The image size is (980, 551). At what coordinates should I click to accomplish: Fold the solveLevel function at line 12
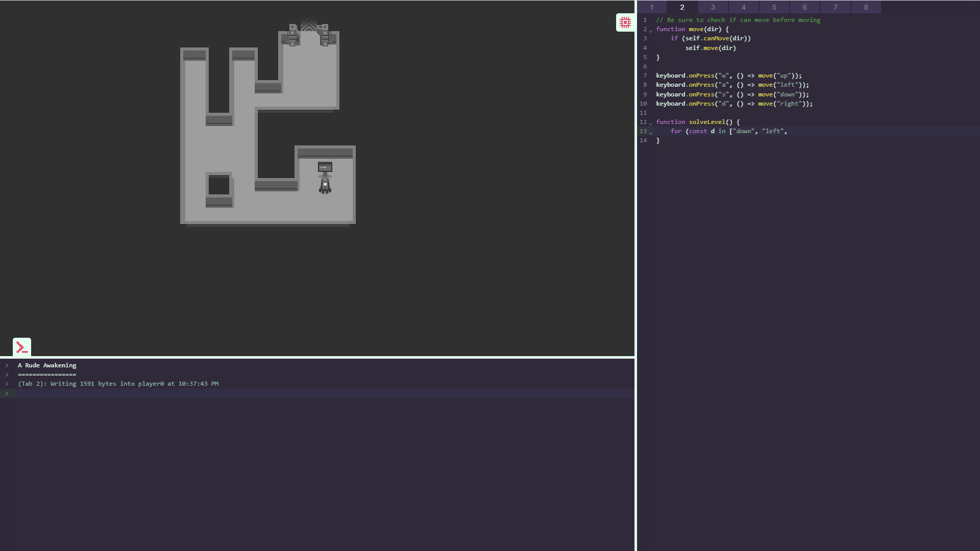click(x=651, y=124)
